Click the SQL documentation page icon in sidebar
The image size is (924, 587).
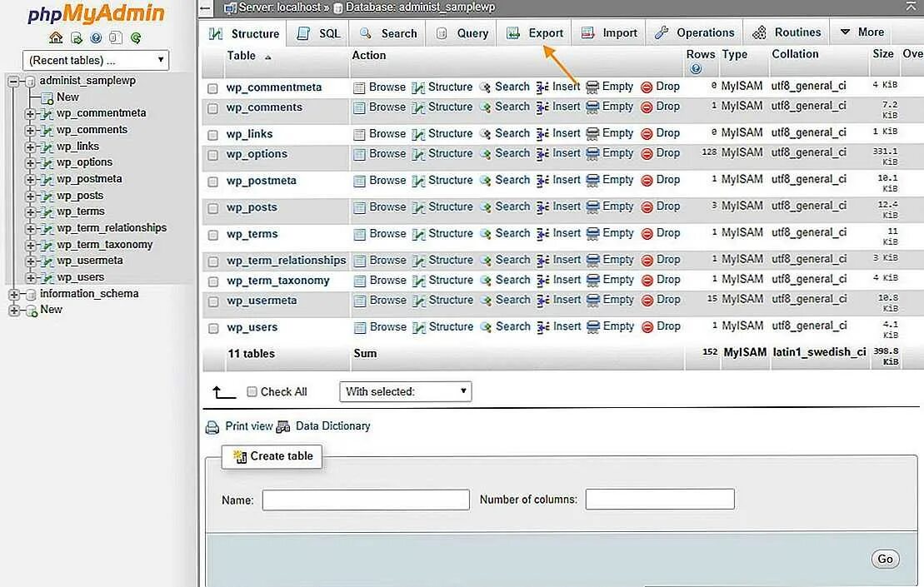point(116,37)
